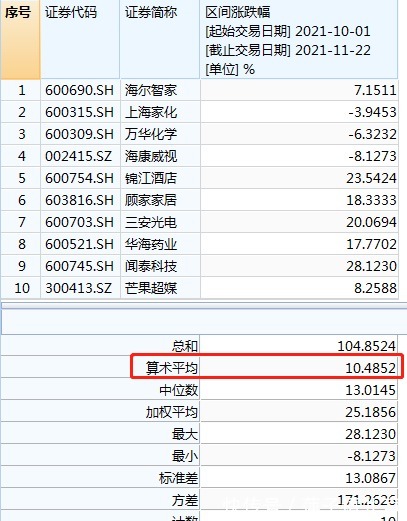This screenshot has height=521, width=407.
Task: Select the 算术平均 summary label
Action: click(172, 368)
